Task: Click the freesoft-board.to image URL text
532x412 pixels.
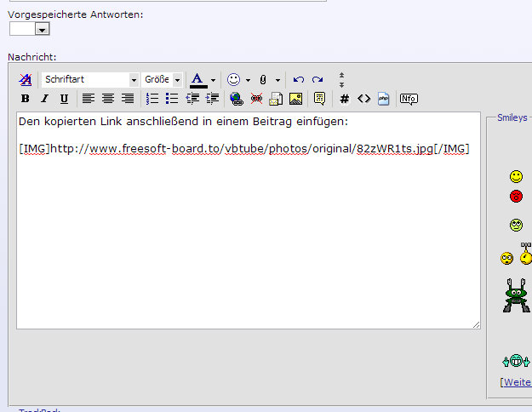Action: [x=244, y=149]
